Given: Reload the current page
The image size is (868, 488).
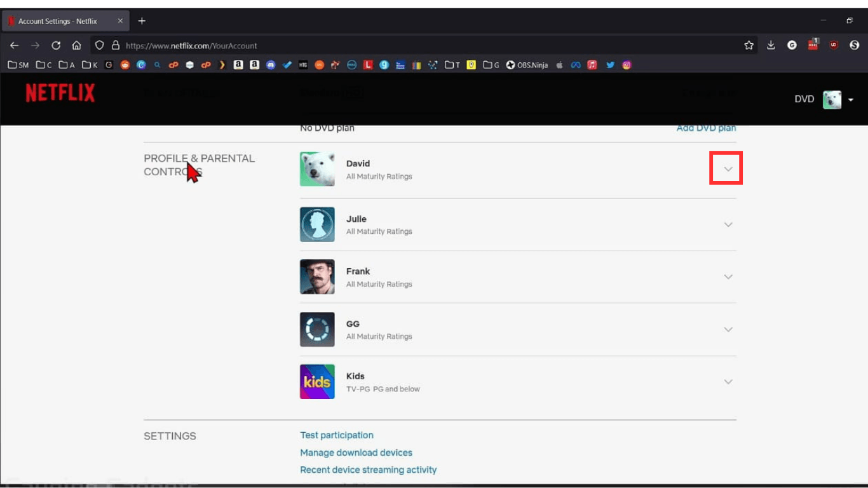Looking at the screenshot, I should click(56, 45).
